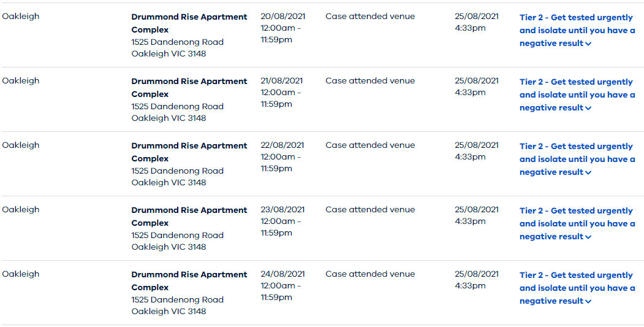Expand Tier 2 advice for the 21/08/2021 exposure

click(x=576, y=94)
